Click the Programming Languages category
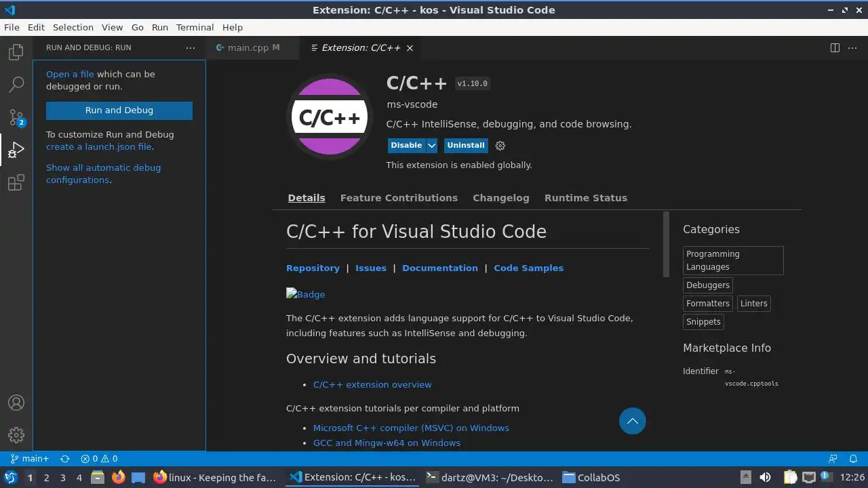The width and height of the screenshot is (868, 488). coord(733,260)
